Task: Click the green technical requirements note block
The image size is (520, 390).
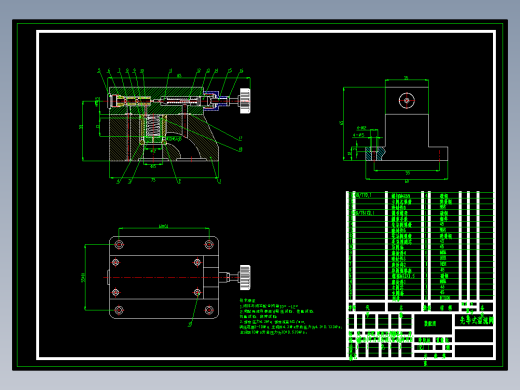Action: (x=291, y=316)
